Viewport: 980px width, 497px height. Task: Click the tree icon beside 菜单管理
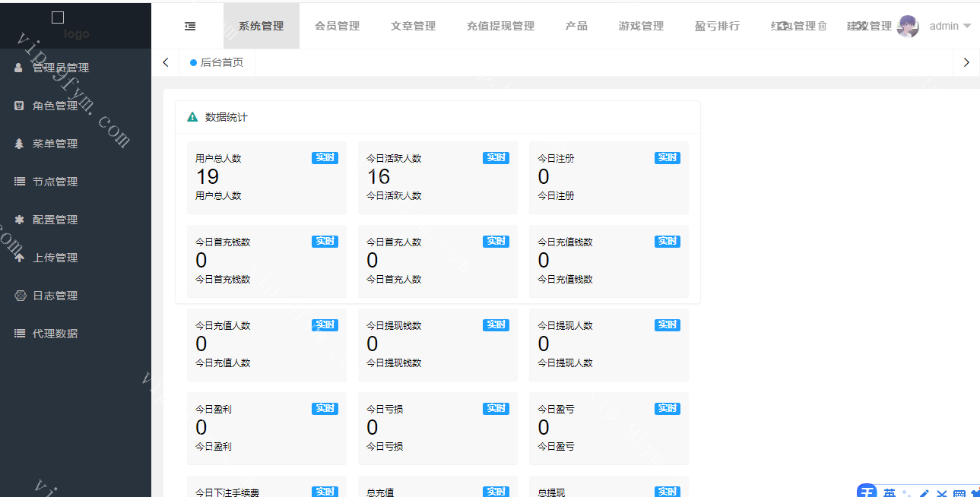[x=19, y=144]
